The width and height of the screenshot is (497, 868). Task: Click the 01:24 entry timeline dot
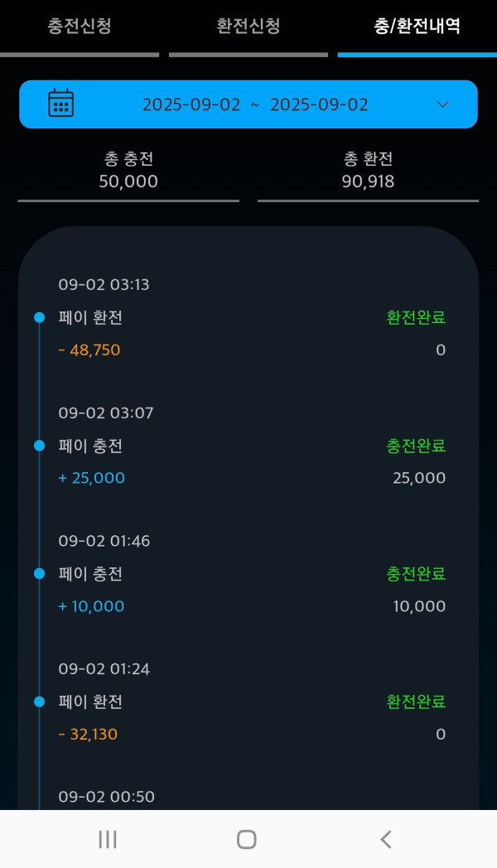pos(39,702)
